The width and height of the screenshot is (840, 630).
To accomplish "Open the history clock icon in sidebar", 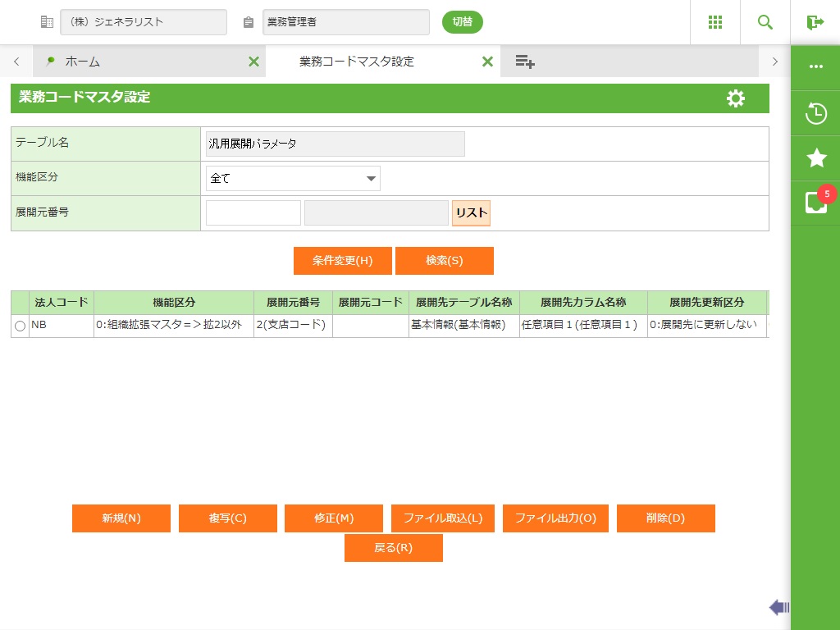I will click(815, 113).
